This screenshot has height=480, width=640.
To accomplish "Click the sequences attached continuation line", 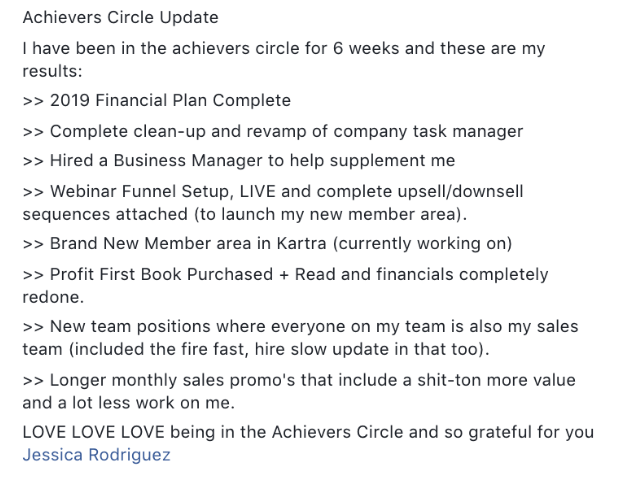I will tap(244, 214).
